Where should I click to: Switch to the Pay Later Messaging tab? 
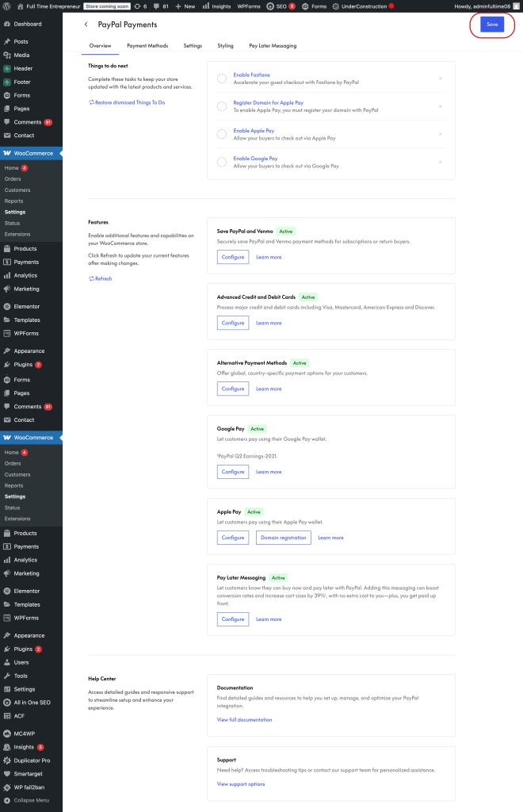click(273, 45)
